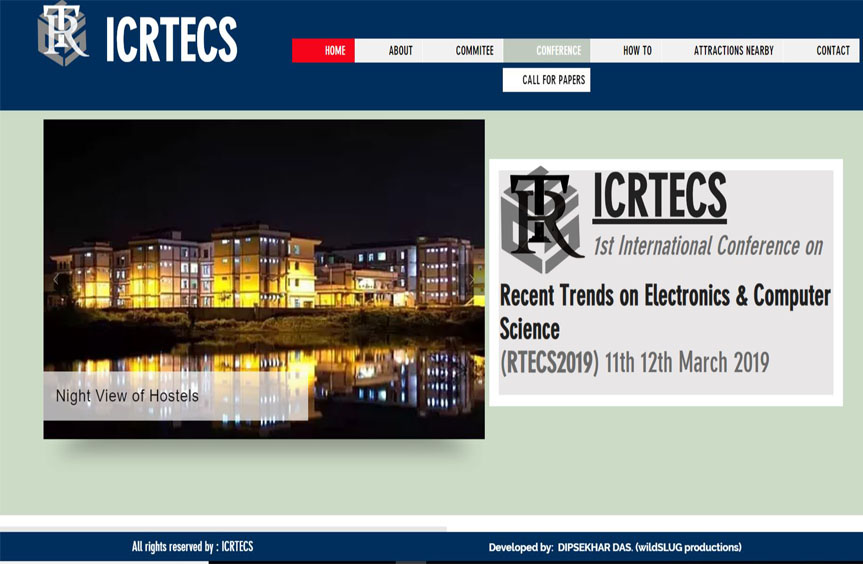
Task: Show previous slide with left arrow
Action: 56,280
